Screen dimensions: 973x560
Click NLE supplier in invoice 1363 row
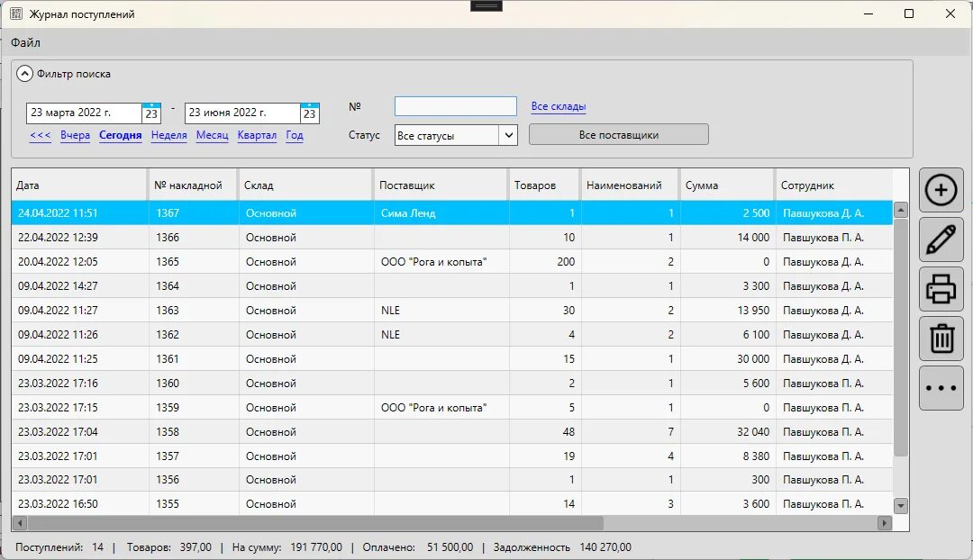[x=441, y=310]
